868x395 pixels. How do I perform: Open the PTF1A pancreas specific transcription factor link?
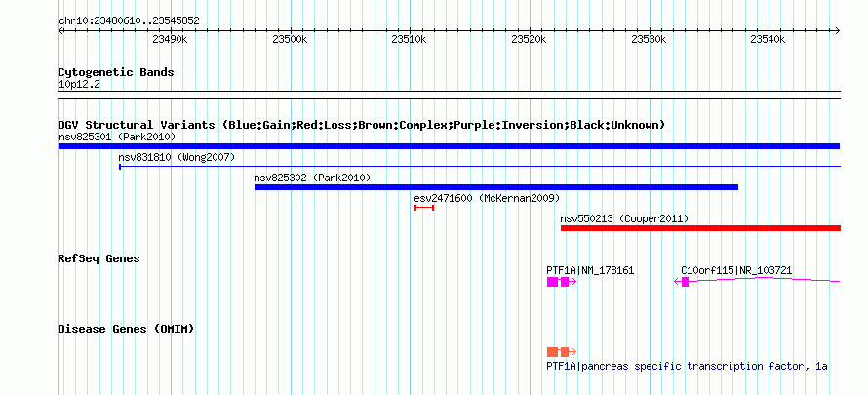point(687,367)
